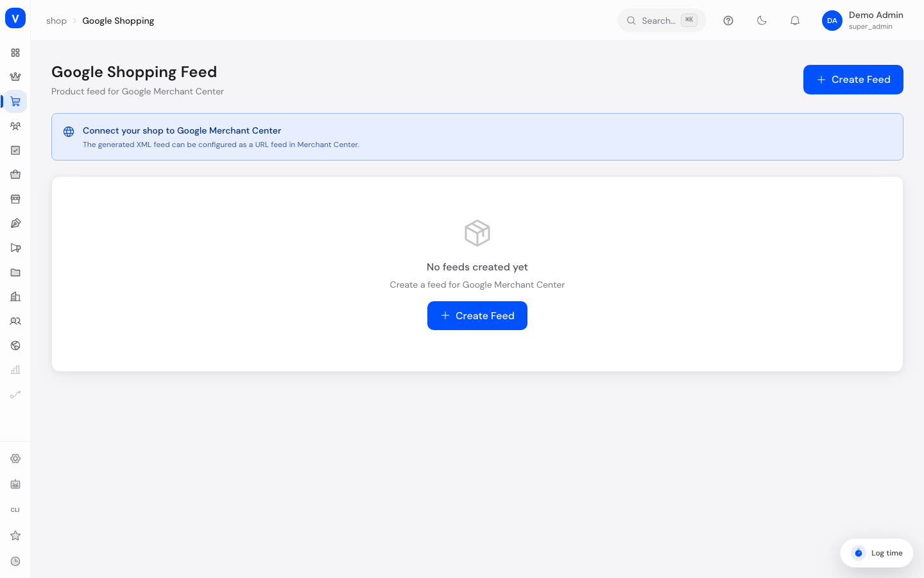Open the star favorites icon in sidebar
This screenshot has width=924, height=578.
[x=15, y=536]
